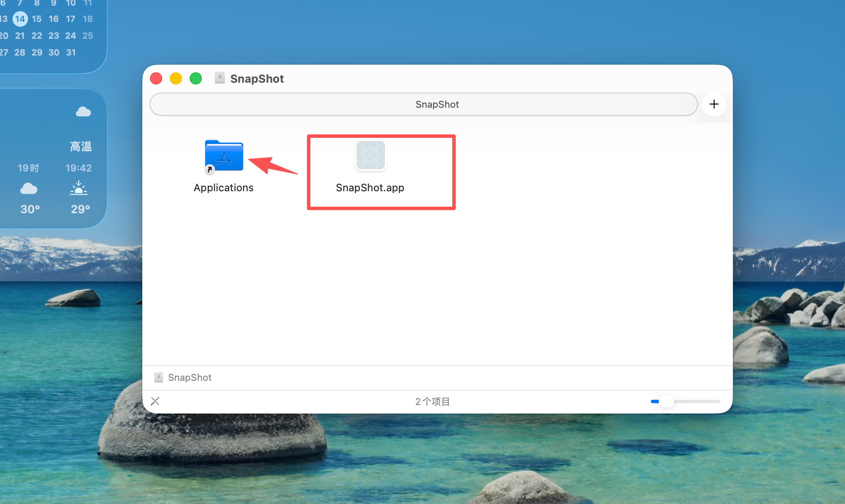
Task: Zoom the SnapShot window with green button
Action: 196,78
